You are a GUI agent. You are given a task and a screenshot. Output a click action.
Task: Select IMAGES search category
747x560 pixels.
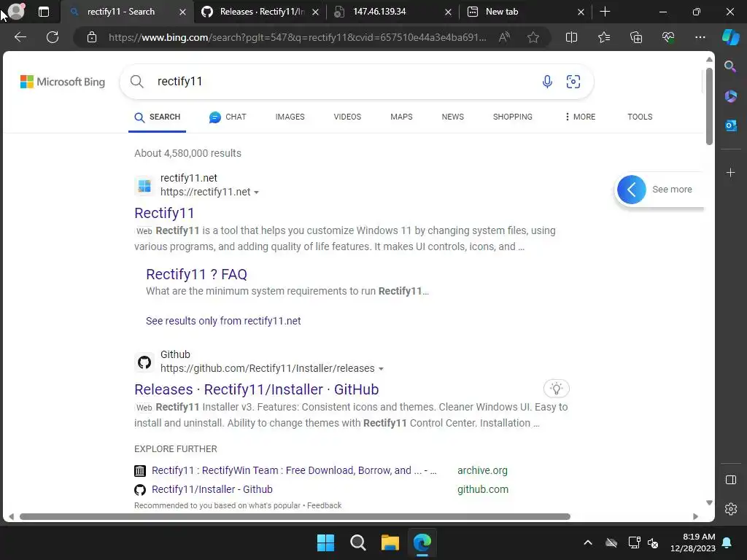(x=290, y=117)
